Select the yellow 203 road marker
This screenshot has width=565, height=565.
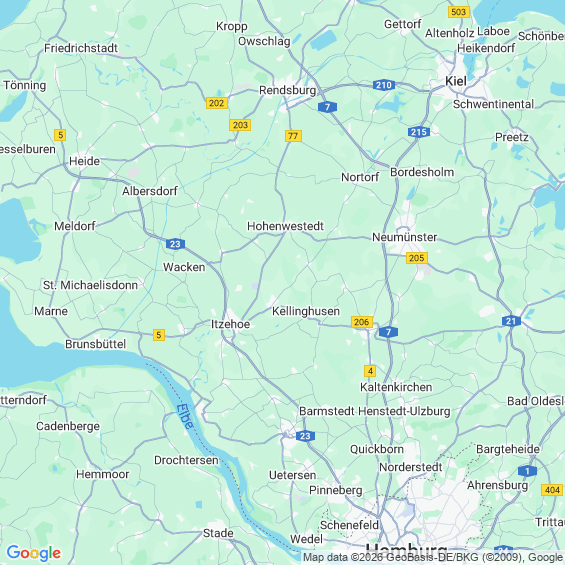coord(240,125)
